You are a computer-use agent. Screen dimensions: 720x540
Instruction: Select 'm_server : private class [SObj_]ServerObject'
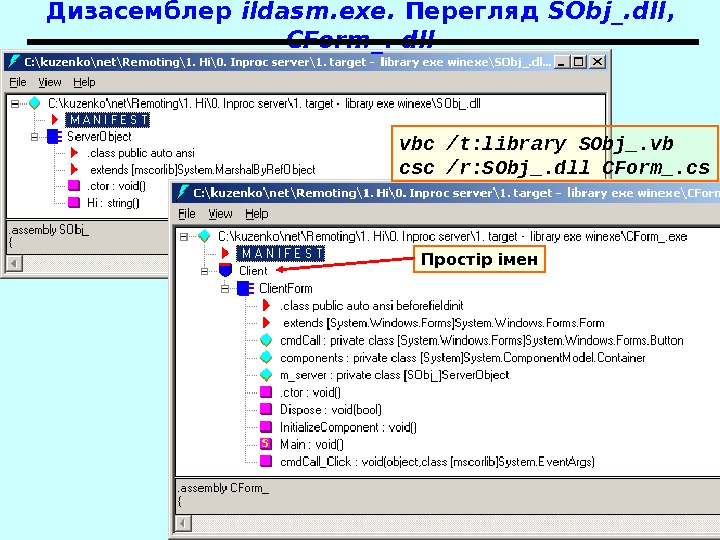tap(394, 375)
